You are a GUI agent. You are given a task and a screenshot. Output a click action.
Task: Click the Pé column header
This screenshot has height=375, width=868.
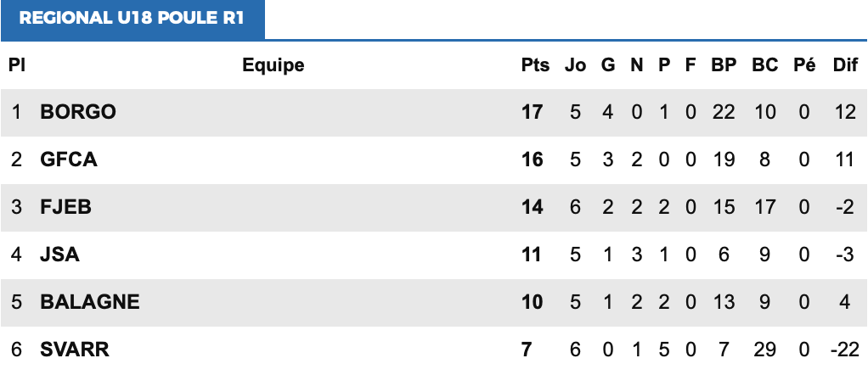click(x=804, y=65)
